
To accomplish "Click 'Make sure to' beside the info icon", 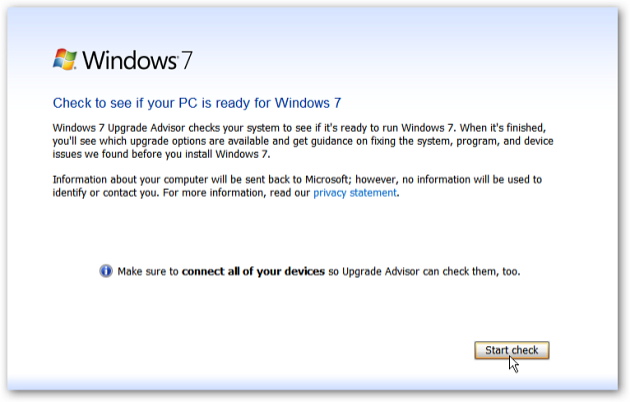I will 147,271.
